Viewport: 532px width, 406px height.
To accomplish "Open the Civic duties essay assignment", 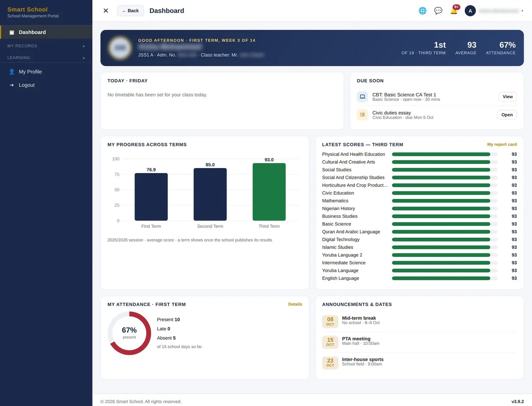I will pyautogui.click(x=507, y=115).
